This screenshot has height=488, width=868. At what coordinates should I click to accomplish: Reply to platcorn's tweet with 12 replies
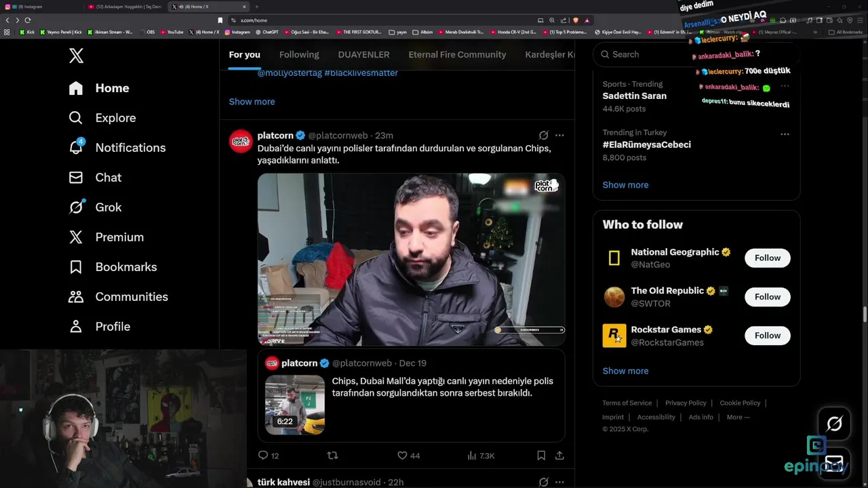click(x=269, y=455)
